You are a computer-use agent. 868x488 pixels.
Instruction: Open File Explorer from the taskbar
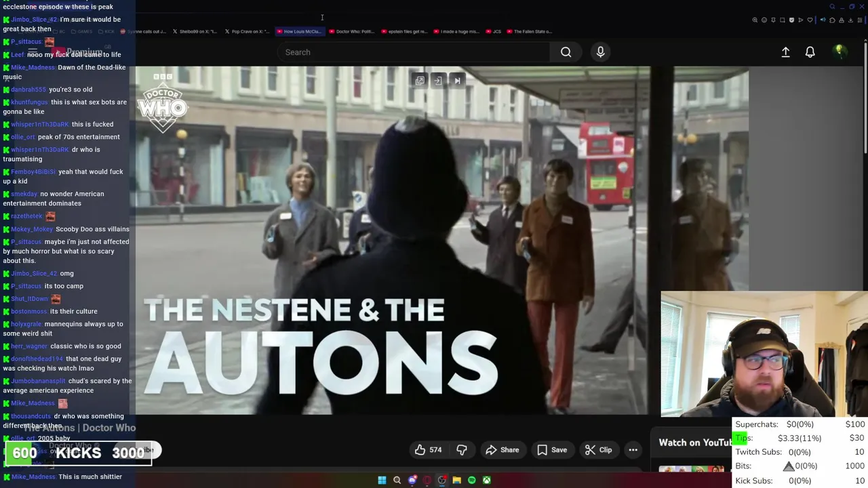[456, 480]
